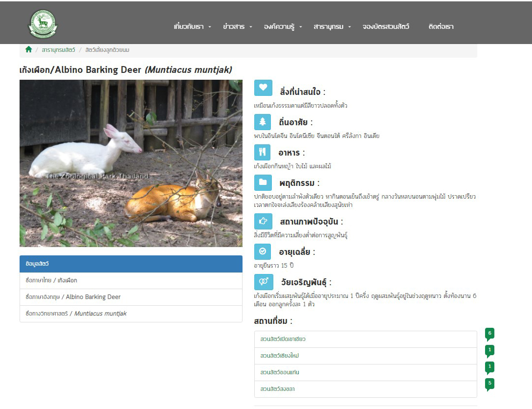
Task: Open the ข่าวสาร dropdown menu
Action: point(237,27)
